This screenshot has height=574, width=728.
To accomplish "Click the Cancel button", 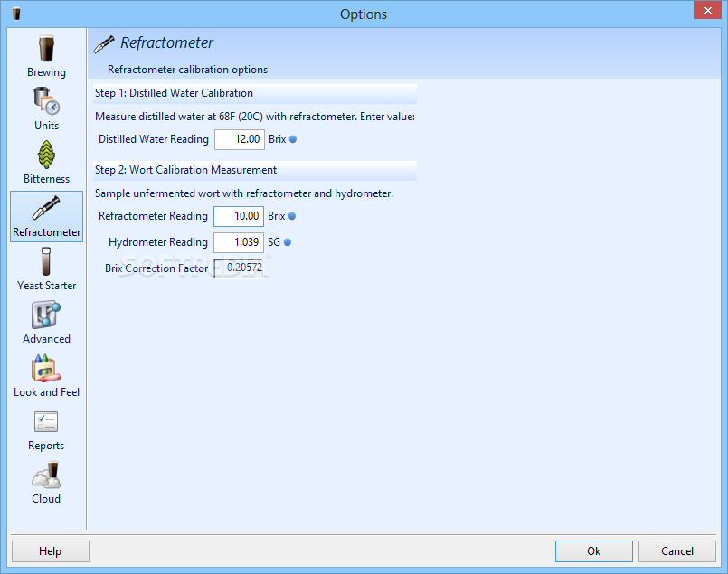I will [677, 551].
